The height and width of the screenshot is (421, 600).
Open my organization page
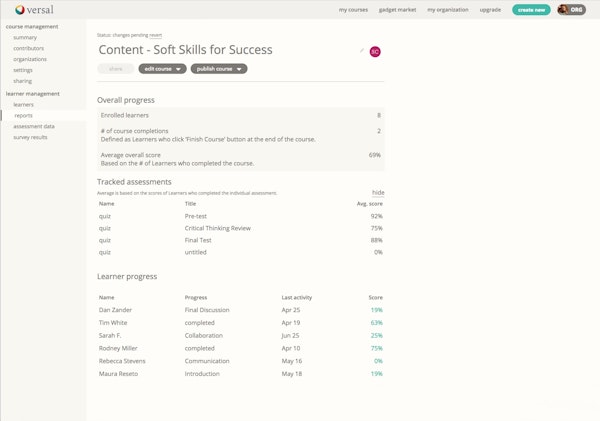coord(448,9)
